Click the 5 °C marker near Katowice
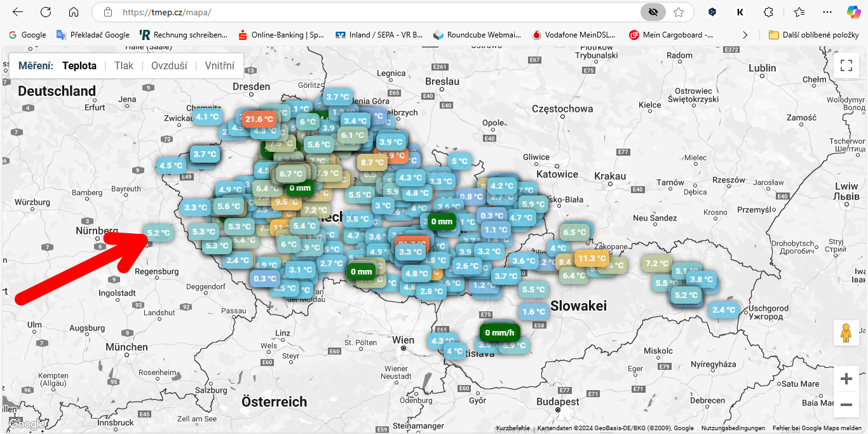Image resolution: width=868 pixels, height=434 pixels. [459, 161]
